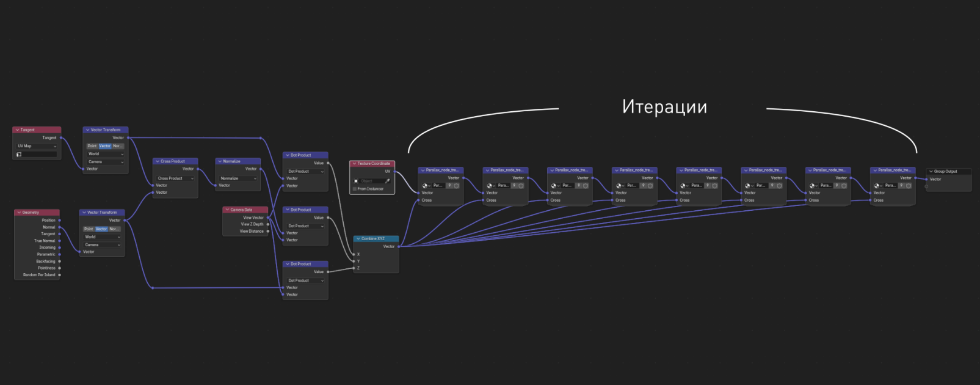Select Normal type in Tangent-fed Vector Transform
Screen dimensions: 980x385
118,146
